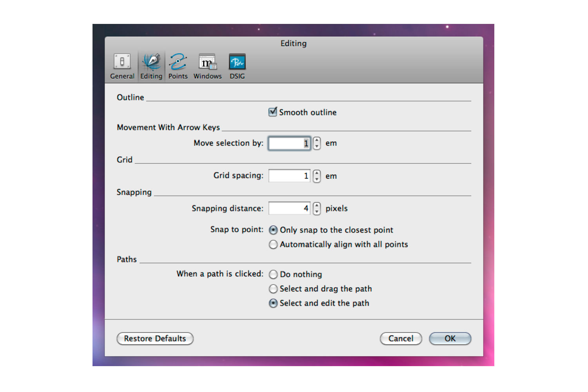Screen dimensions: 588x392
Task: Pick Select and edit the path option
Action: [273, 303]
